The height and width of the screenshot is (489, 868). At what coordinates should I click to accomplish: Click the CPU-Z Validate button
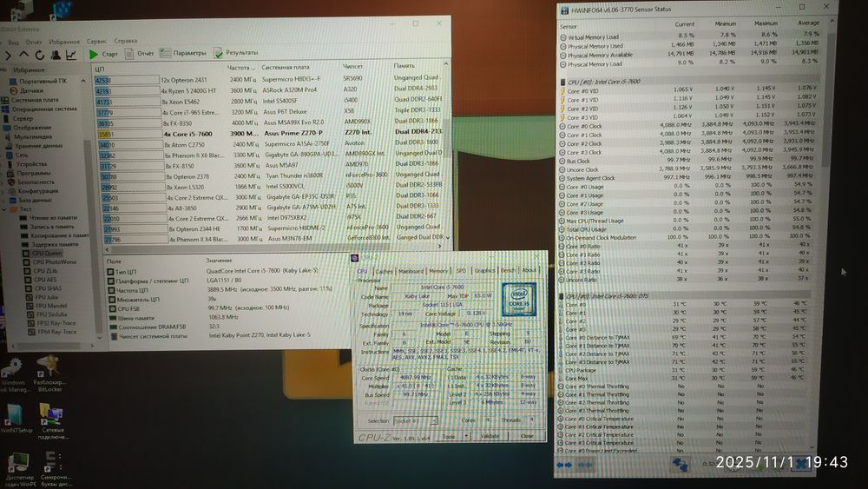tap(490, 436)
